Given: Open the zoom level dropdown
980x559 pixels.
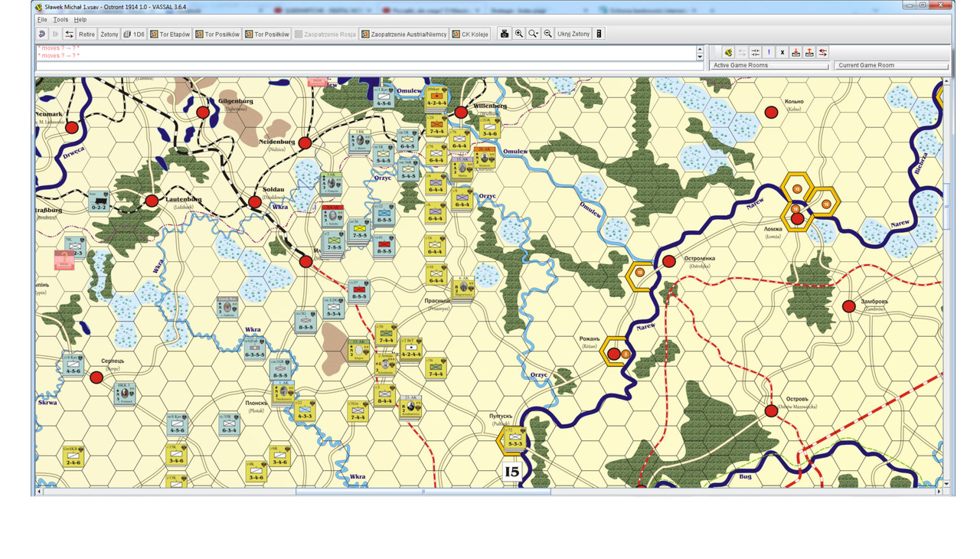Looking at the screenshot, I should point(533,34).
